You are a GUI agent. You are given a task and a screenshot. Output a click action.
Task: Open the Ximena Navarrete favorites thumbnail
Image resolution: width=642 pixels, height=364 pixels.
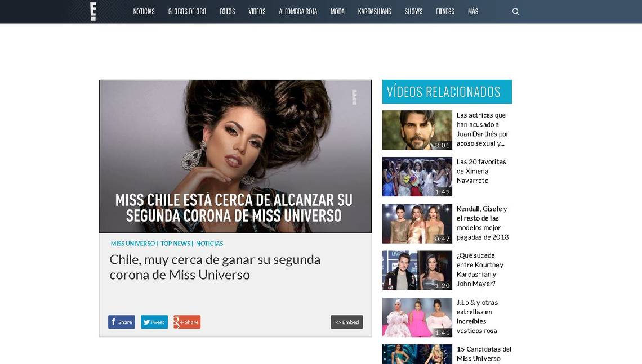point(417,177)
